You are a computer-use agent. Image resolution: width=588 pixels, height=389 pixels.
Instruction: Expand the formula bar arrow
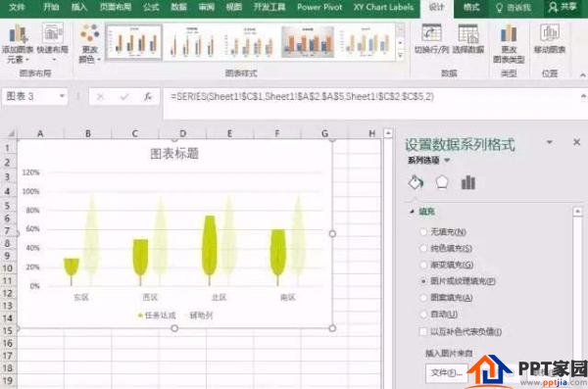click(x=583, y=96)
